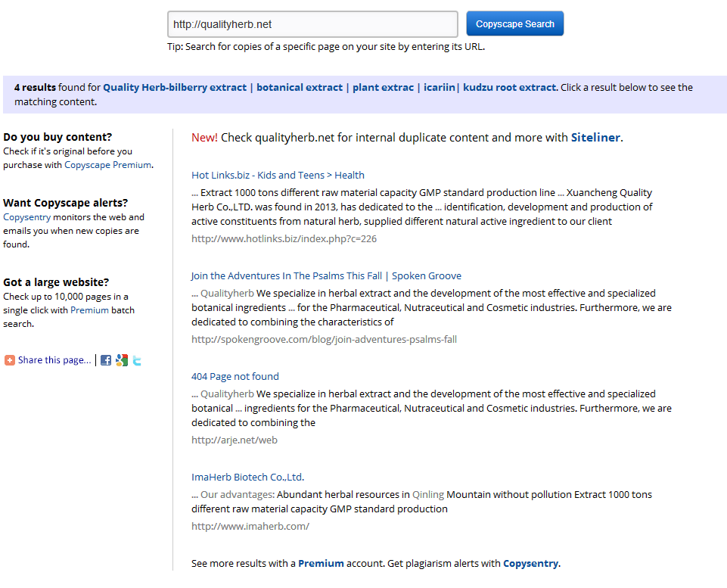
Task: Click the red 'New!' label
Action: [204, 138]
